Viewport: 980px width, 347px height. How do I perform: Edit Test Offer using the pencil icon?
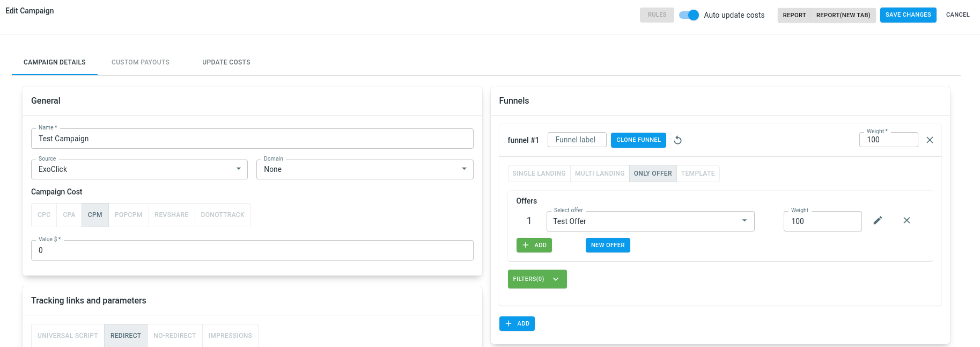click(878, 221)
